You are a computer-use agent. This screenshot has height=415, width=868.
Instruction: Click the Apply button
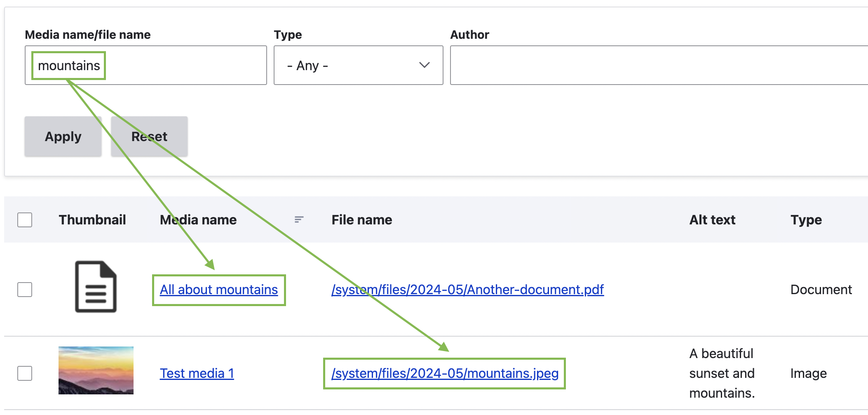click(x=63, y=136)
